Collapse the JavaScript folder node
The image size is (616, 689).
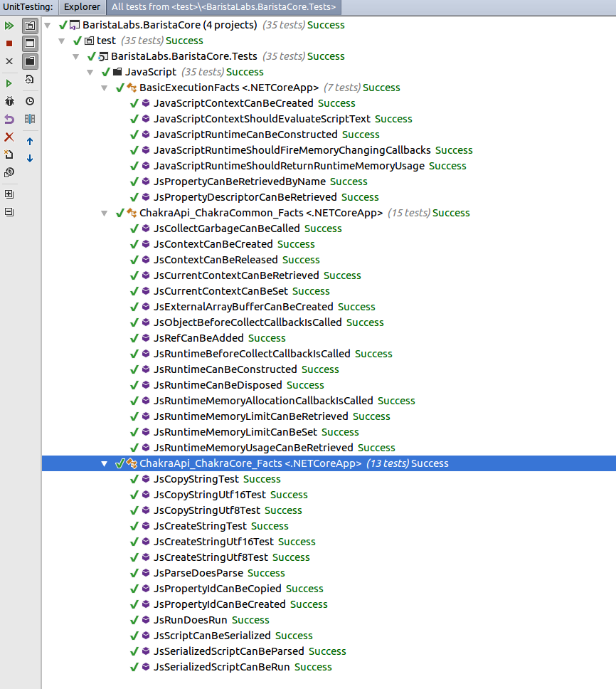[x=90, y=72]
